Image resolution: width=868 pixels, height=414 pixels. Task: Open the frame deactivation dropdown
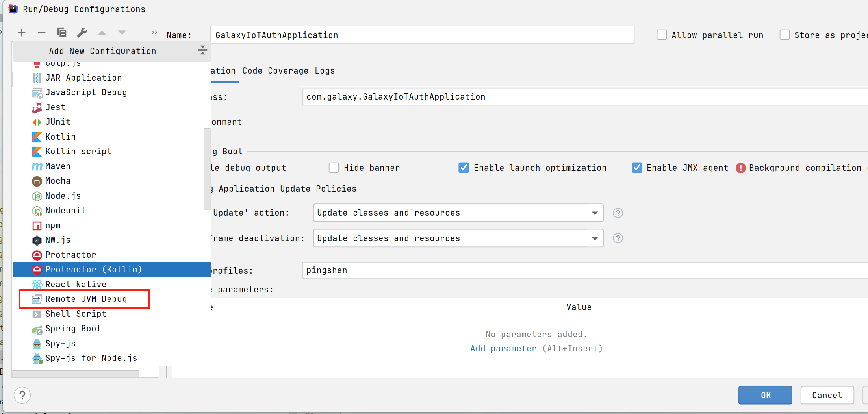pyautogui.click(x=458, y=238)
